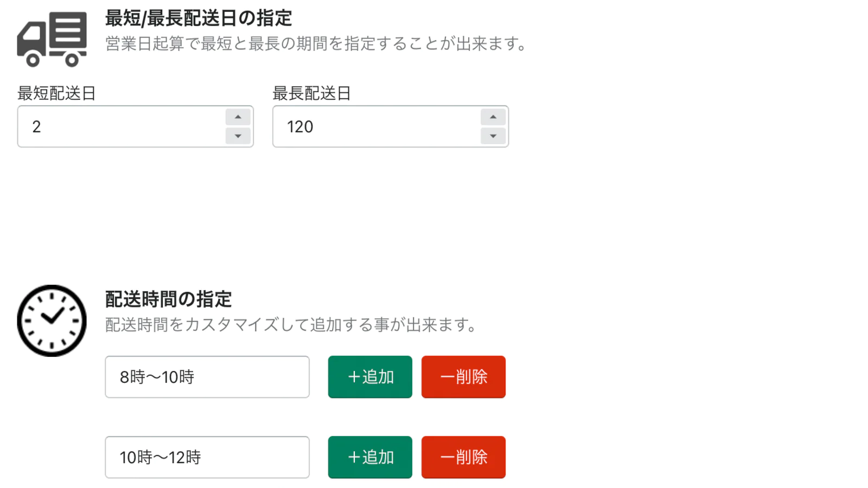The image size is (868, 488).
Task: Click the 配送時間をカスタマイズ description text
Action: [x=291, y=325]
